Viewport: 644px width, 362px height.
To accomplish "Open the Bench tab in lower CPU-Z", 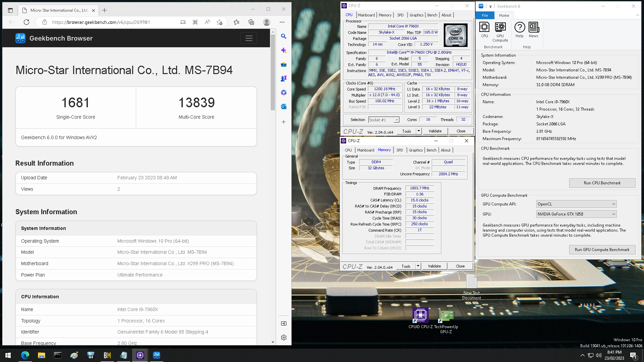I will click(x=432, y=150).
